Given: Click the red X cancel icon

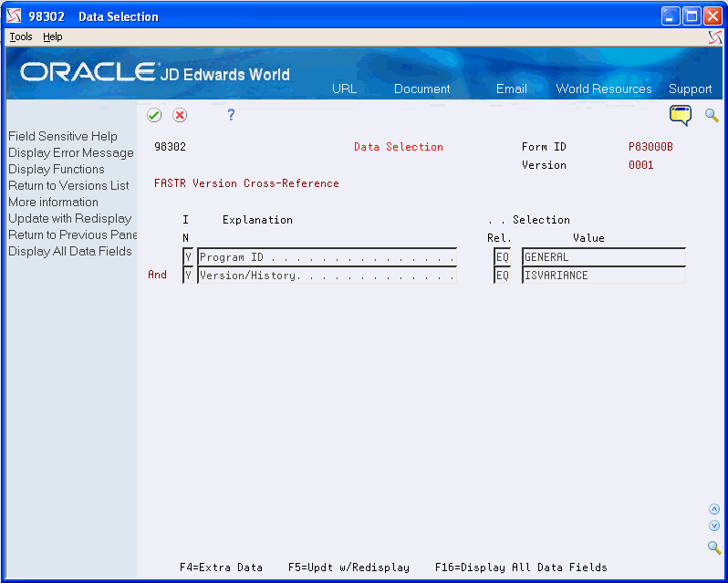Looking at the screenshot, I should (x=180, y=115).
